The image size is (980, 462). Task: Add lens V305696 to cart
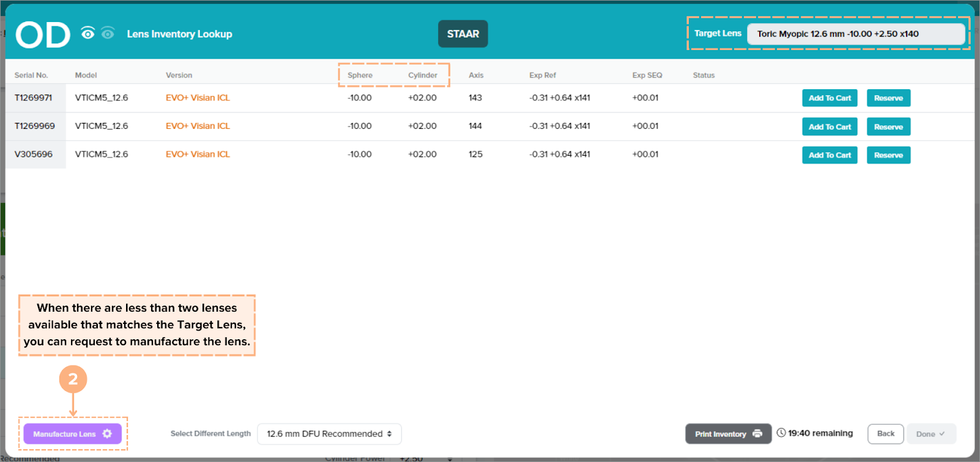[x=830, y=155]
